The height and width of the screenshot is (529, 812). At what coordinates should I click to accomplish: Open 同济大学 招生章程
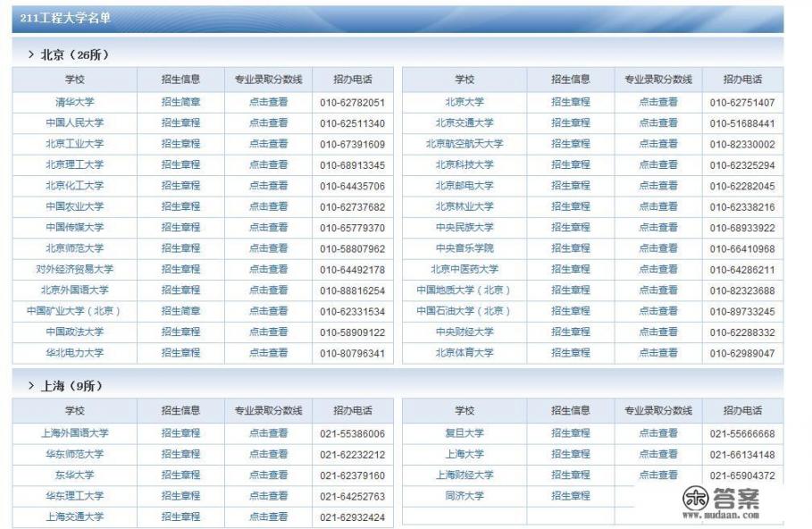(x=569, y=495)
